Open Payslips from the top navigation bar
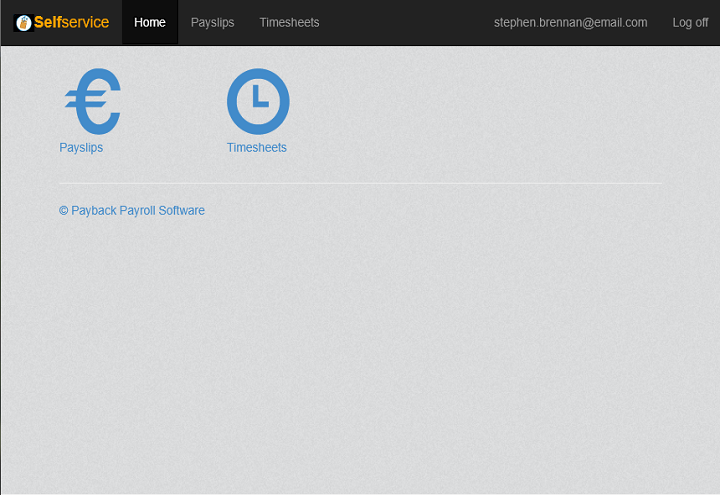The height and width of the screenshot is (495, 720). (212, 22)
